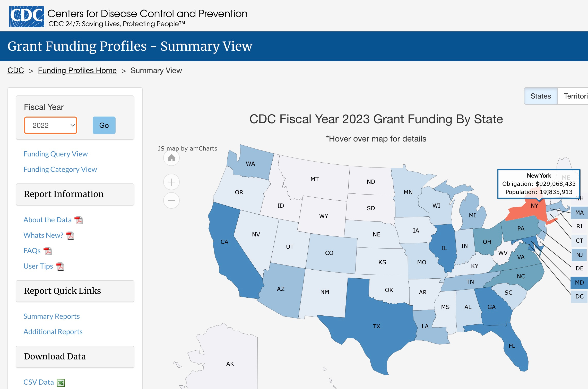588x389 pixels.
Task: Open the Fiscal Year dropdown showing 2022
Action: 51,125
